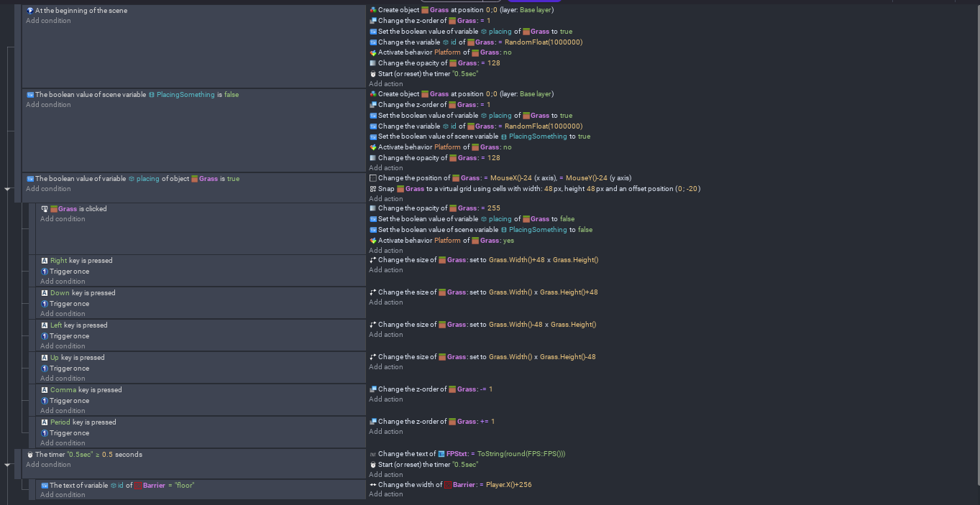
Task: Click the keyboard icon beside 'Right key is pressed'
Action: click(x=45, y=261)
